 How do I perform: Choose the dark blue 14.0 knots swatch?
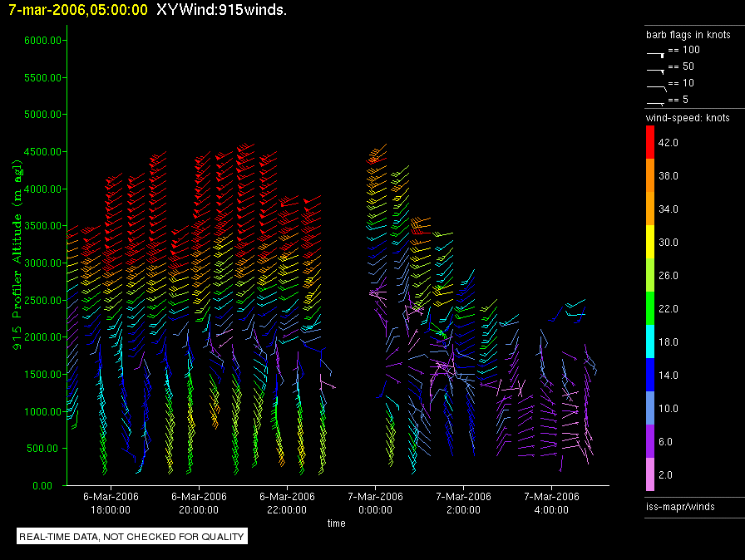click(651, 376)
